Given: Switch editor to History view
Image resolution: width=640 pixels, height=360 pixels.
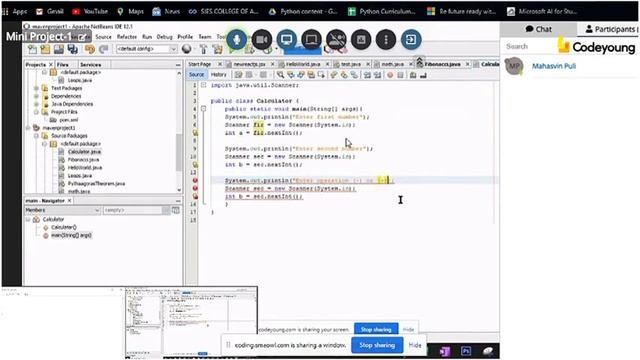Looking at the screenshot, I should (218, 75).
